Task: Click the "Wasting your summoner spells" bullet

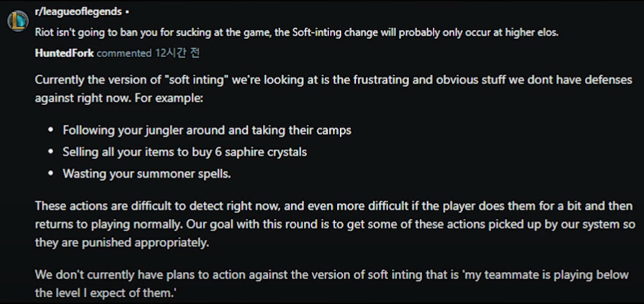Action: coord(147,174)
